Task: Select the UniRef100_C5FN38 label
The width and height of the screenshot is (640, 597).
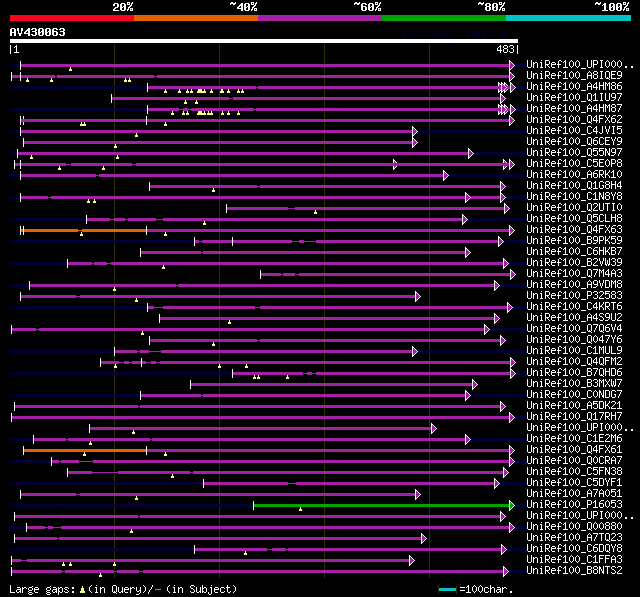Action: 574,472
